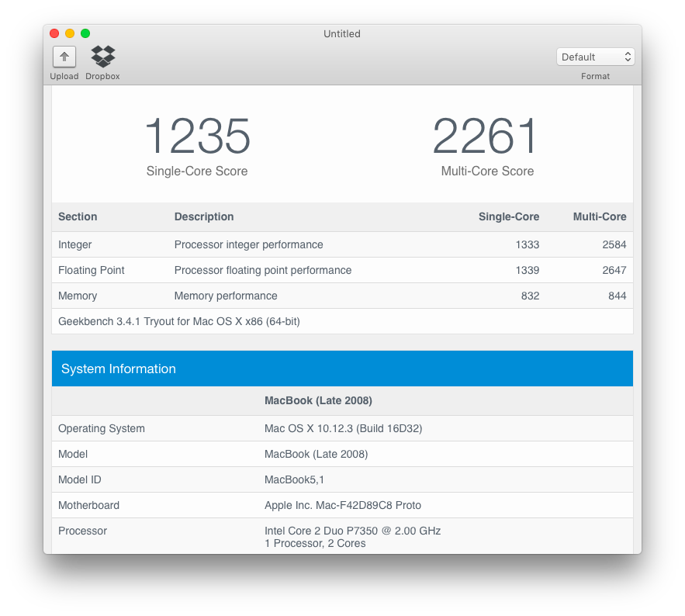Click the Processor row label
This screenshot has width=685, height=616.
(x=82, y=531)
